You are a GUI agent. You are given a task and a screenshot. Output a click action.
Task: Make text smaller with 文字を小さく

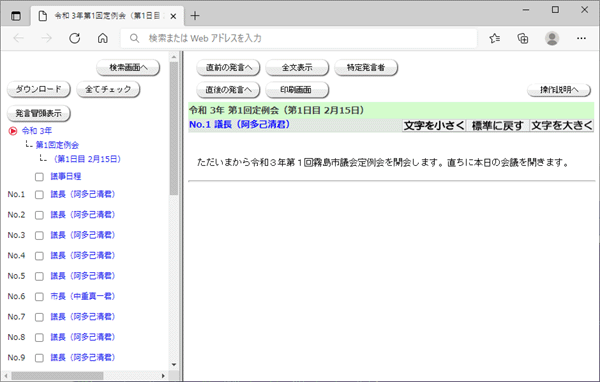point(434,126)
